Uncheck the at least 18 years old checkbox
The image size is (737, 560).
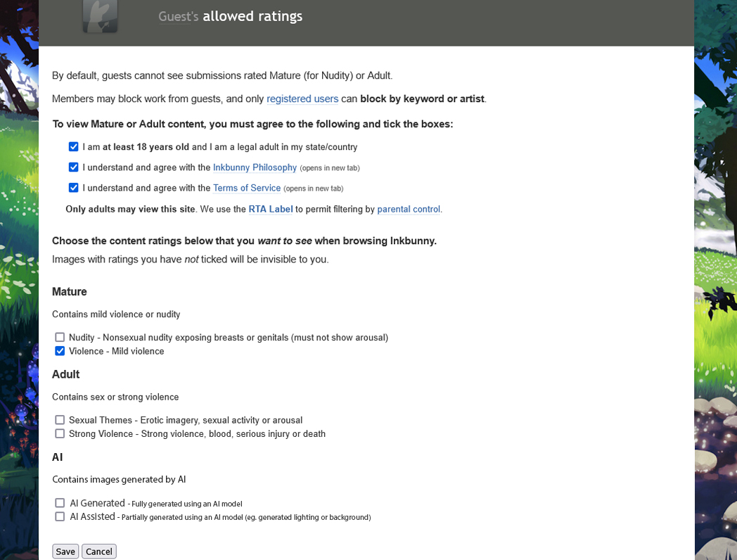point(74,147)
